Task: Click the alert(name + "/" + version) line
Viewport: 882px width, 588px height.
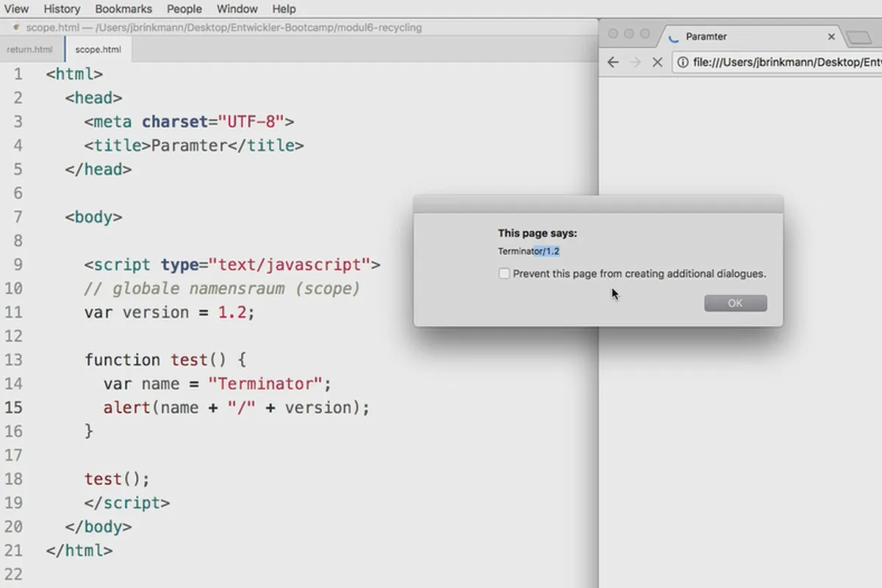Action: tap(236, 408)
